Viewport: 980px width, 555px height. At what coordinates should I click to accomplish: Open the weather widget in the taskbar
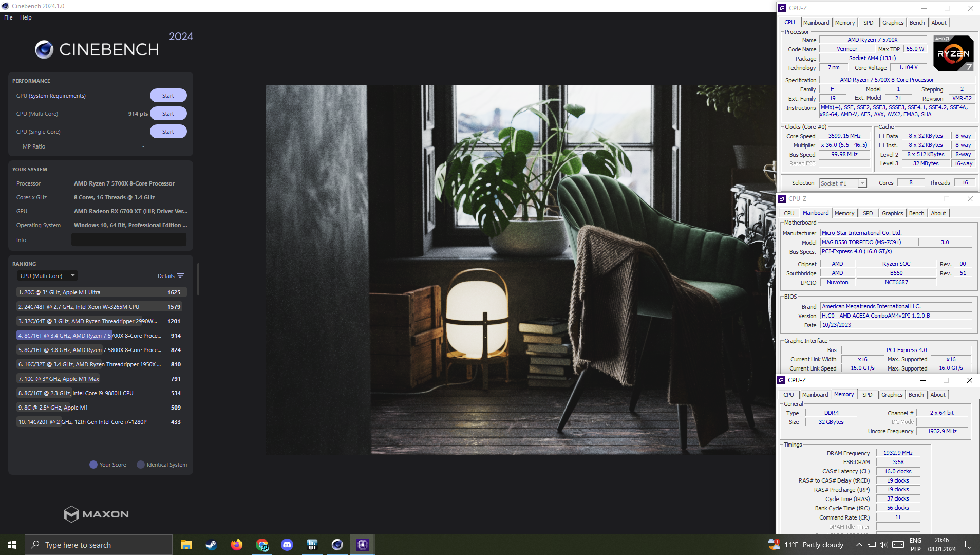click(x=805, y=545)
